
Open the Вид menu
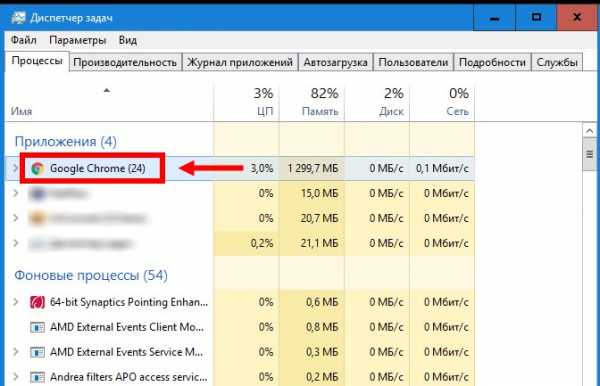pos(128,40)
